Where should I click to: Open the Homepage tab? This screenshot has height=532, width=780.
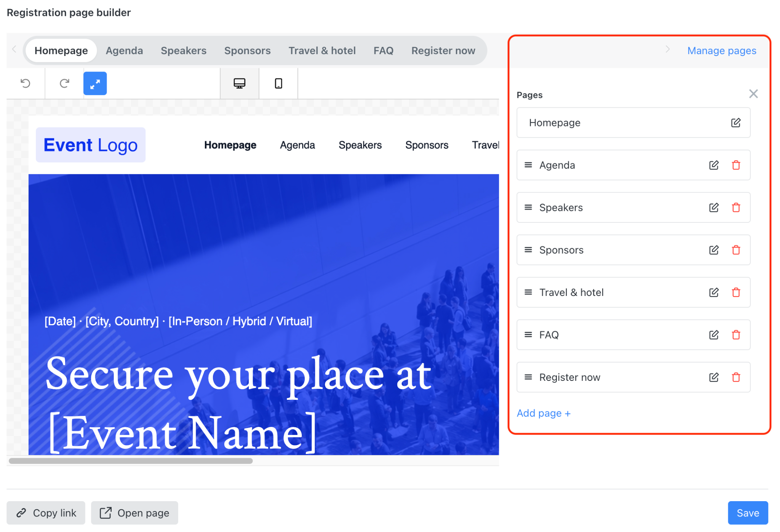tap(61, 51)
